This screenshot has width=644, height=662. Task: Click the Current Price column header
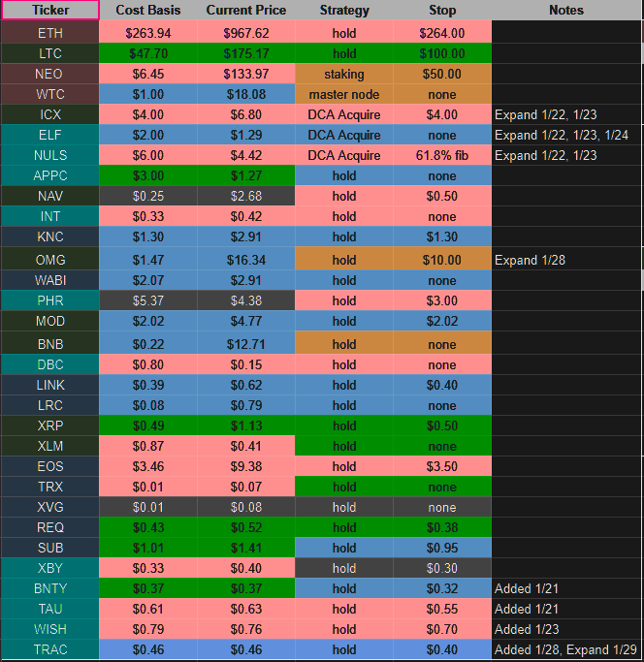(x=246, y=10)
